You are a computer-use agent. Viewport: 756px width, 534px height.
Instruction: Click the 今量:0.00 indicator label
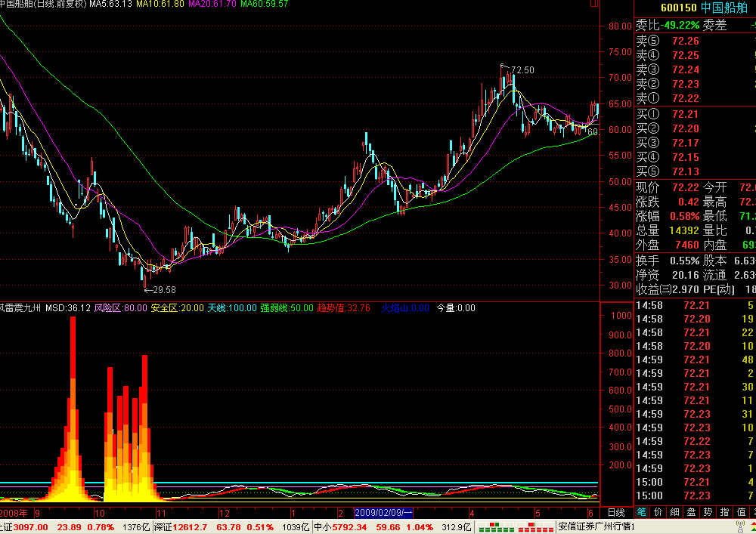456,307
